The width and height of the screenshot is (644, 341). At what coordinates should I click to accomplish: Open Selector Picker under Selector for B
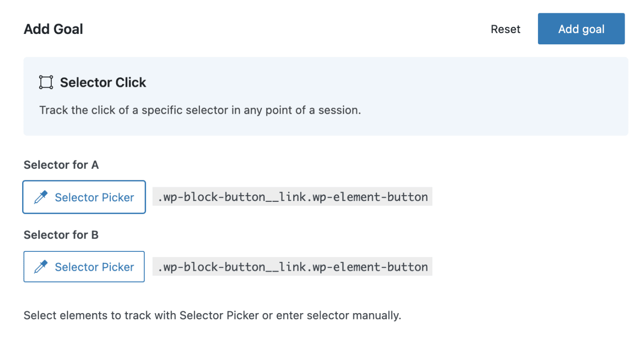point(84,267)
